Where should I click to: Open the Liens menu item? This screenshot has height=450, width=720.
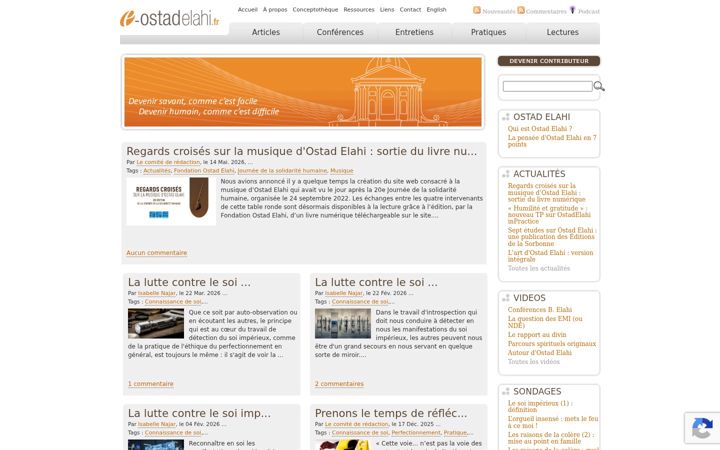[x=387, y=10]
